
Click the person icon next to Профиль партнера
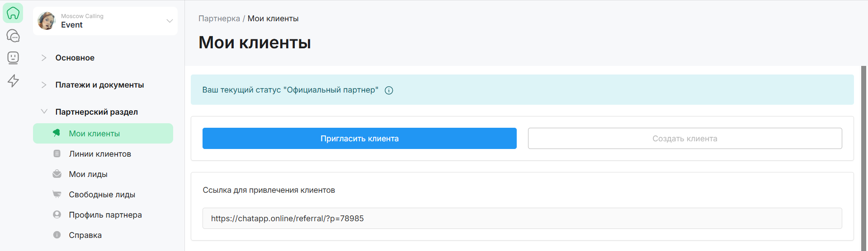click(x=57, y=215)
